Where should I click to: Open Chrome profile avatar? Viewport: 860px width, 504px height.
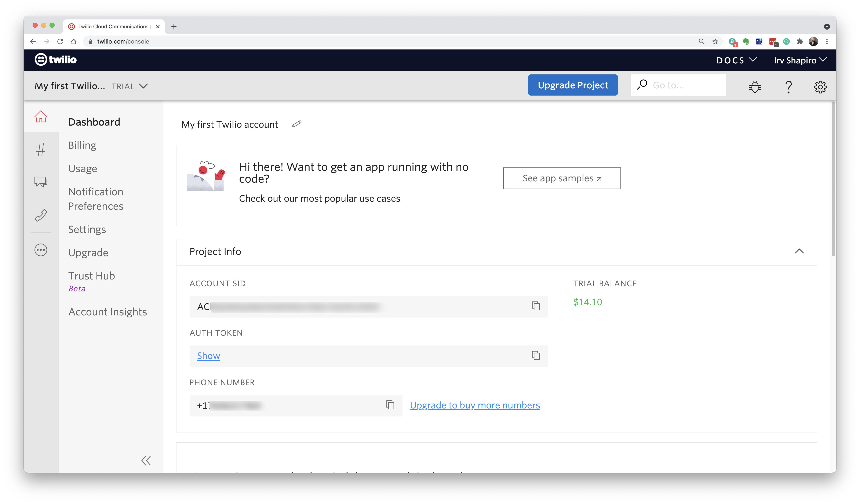(813, 41)
